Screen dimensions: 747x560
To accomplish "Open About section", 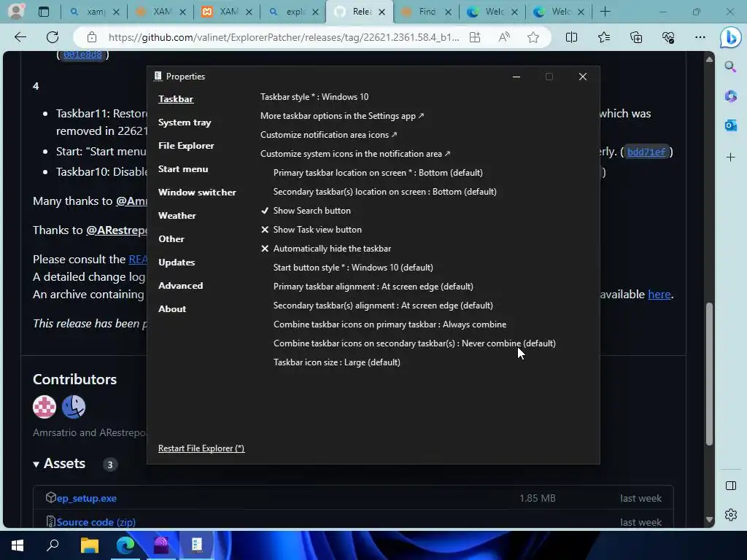I will click(x=172, y=309).
